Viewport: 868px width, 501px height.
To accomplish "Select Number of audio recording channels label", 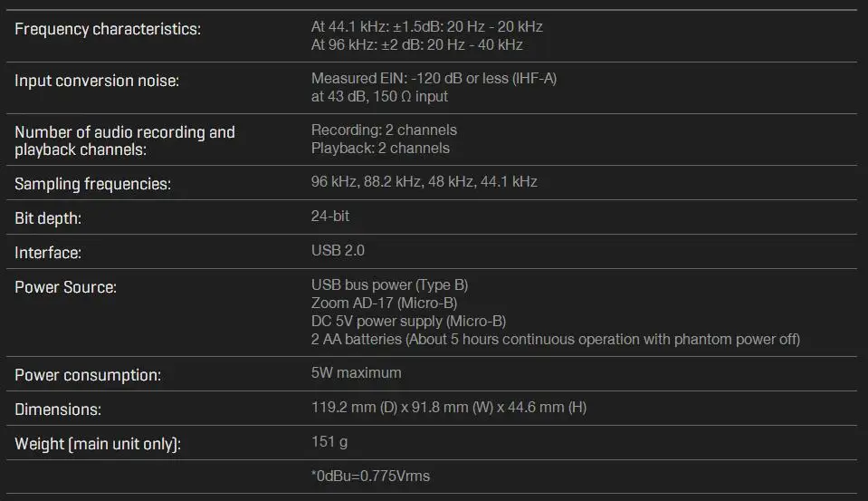I will (125, 140).
